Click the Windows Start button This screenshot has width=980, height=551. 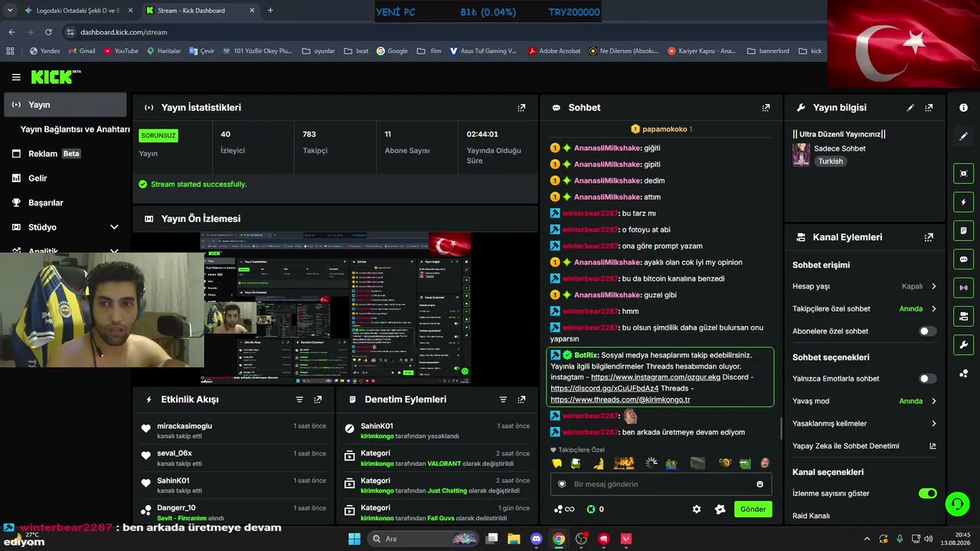click(x=354, y=539)
